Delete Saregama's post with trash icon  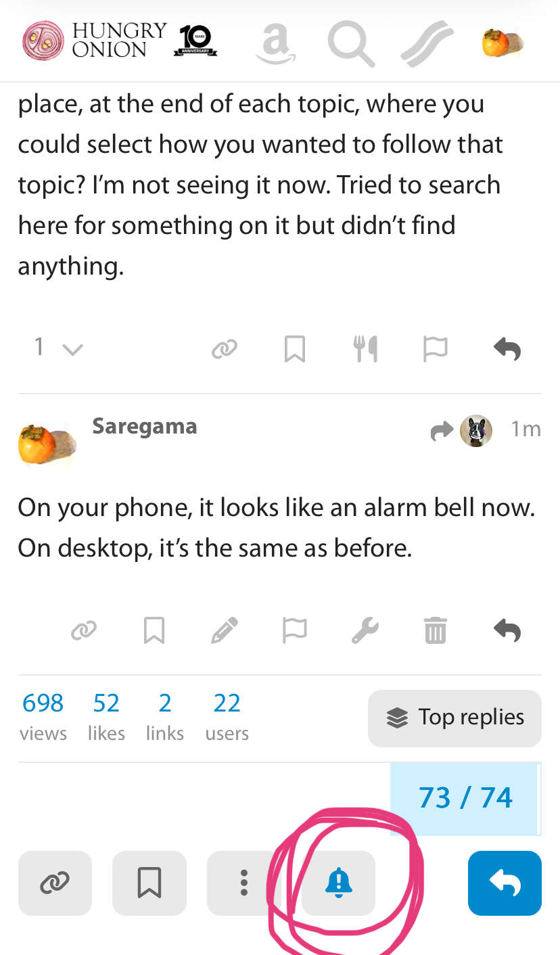click(435, 631)
